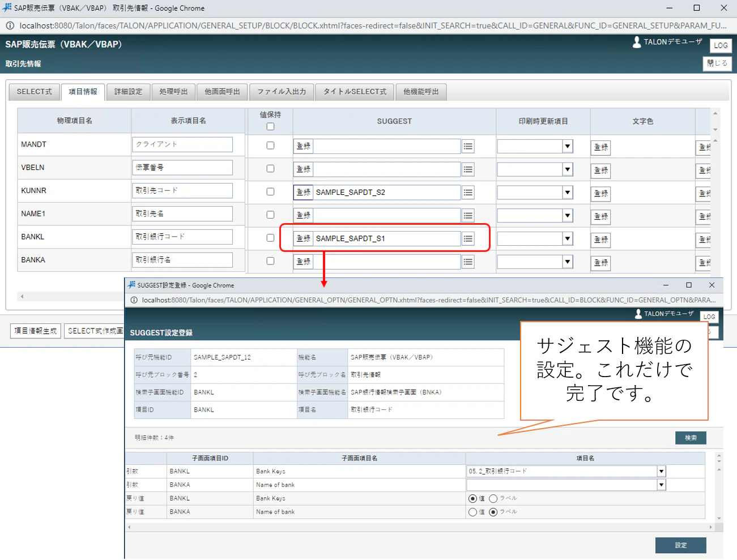Click the TALONデモユーザ user icon in main window

click(x=637, y=42)
